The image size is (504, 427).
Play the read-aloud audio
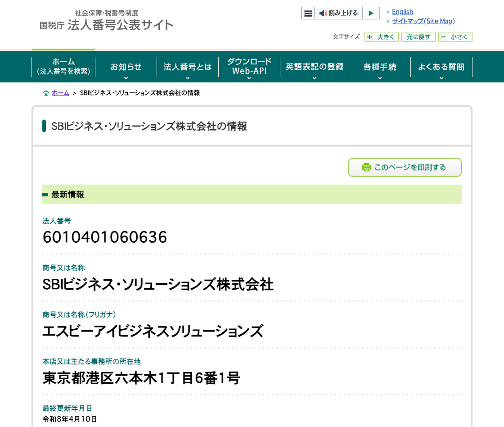pos(371,13)
